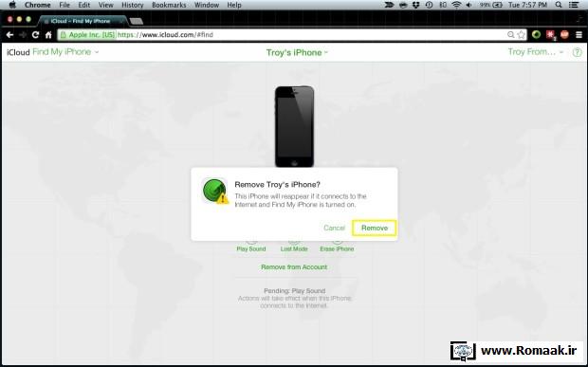
Task: Open the Chrome application menu
Action: 38,5
